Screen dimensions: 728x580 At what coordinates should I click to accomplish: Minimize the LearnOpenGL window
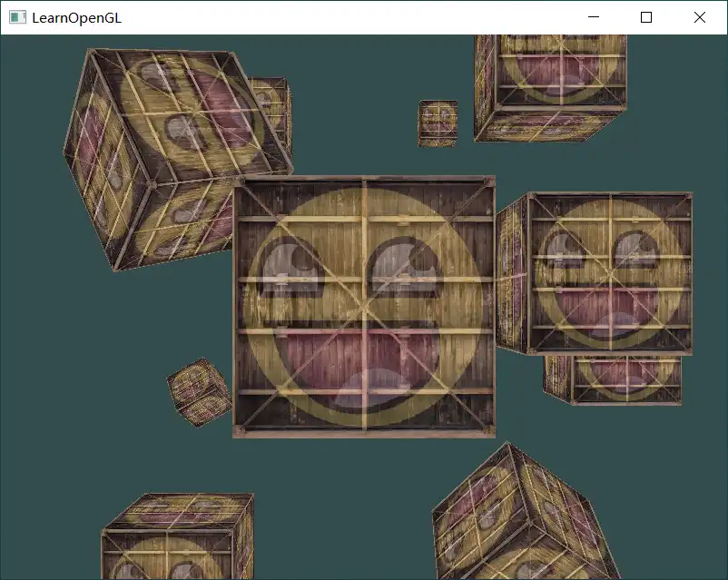click(x=594, y=17)
